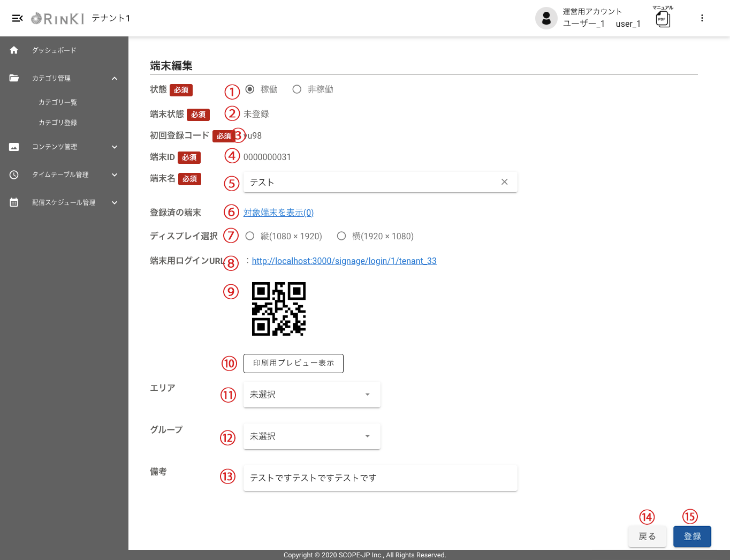Viewport: 730px width, 560px height.
Task: Click the delivery schedule calendar icon
Action: (14, 202)
